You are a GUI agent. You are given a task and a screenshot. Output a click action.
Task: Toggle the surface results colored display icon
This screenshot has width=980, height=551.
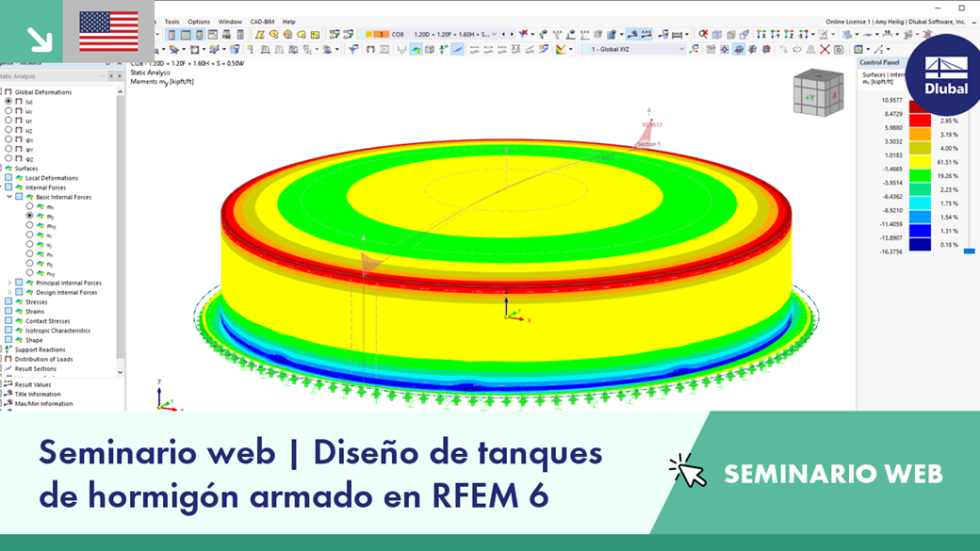click(x=416, y=49)
